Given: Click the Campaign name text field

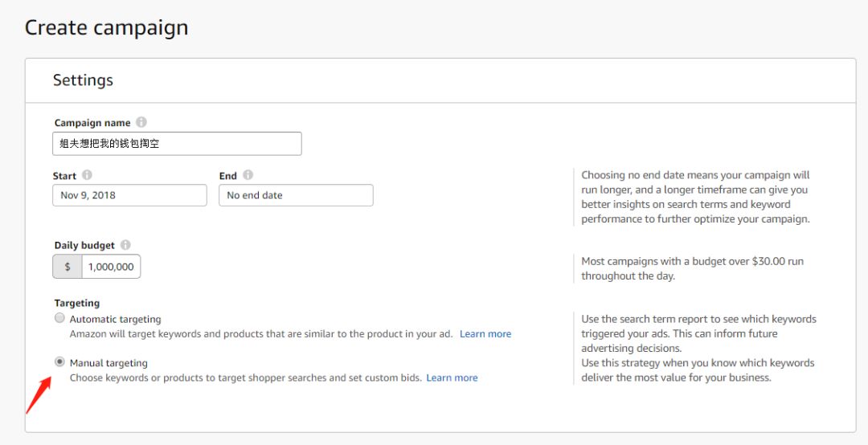Looking at the screenshot, I should click(x=177, y=144).
